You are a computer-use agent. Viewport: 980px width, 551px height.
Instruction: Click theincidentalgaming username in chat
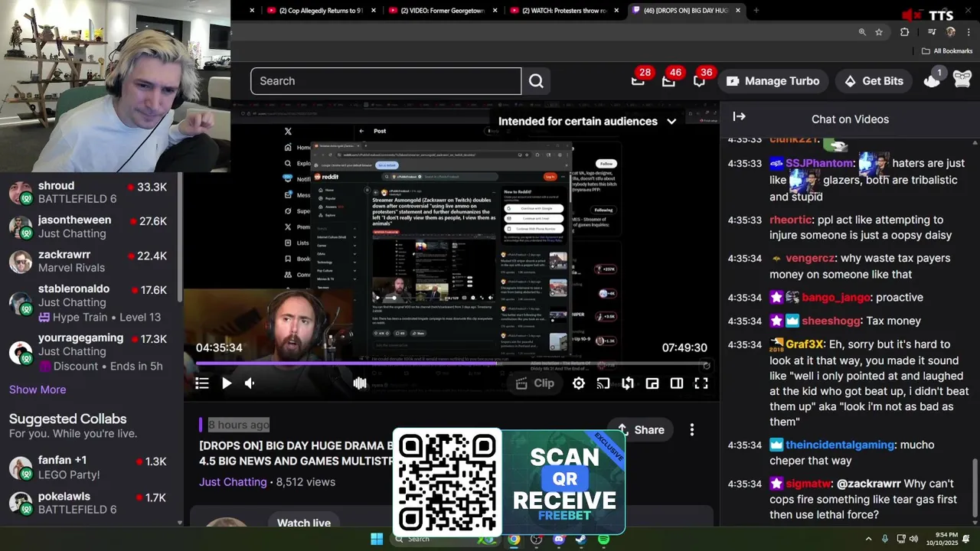pyautogui.click(x=840, y=445)
